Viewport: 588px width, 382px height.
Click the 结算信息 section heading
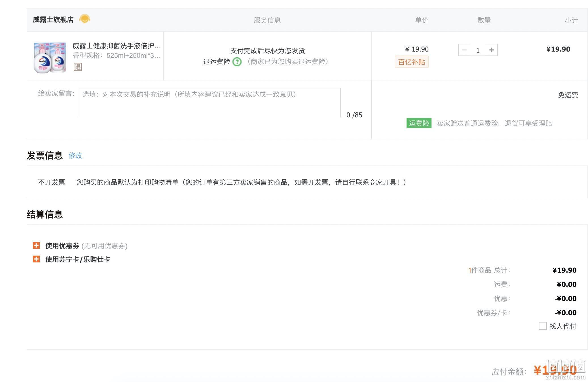[x=45, y=214]
